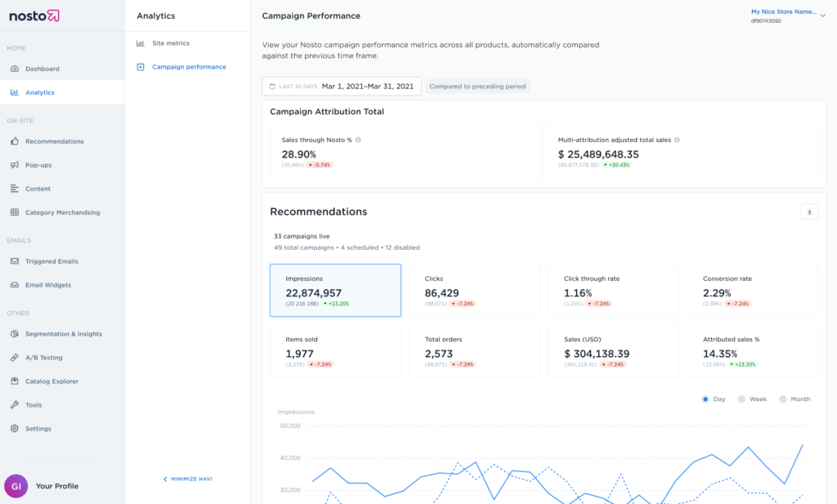Open Recommendations via thumbs-up icon
Image resolution: width=837 pixels, height=504 pixels.
pos(15,141)
